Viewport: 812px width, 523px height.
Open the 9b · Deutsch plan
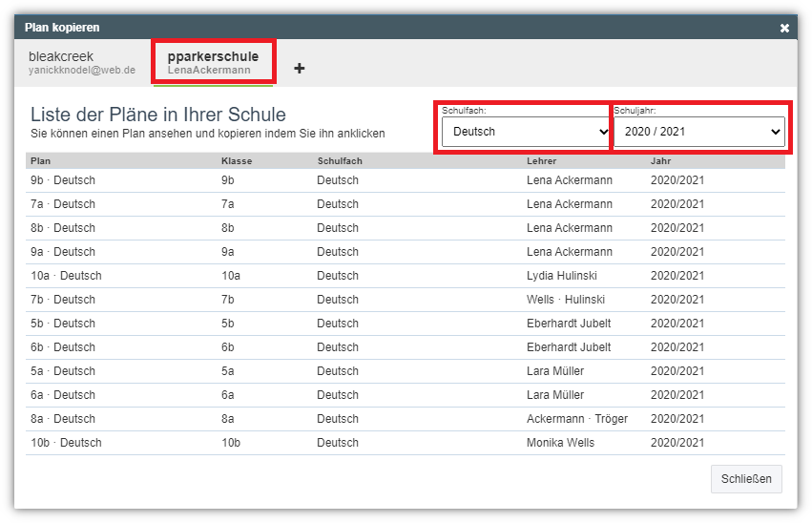point(406,180)
